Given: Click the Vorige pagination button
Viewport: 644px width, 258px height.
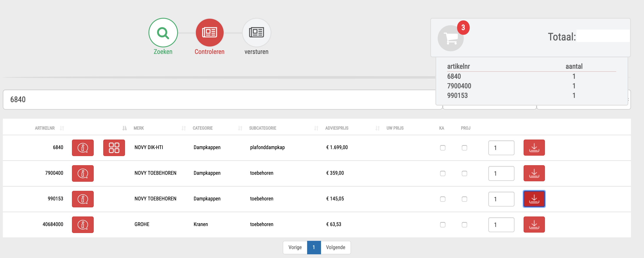Looking at the screenshot, I should coord(295,247).
